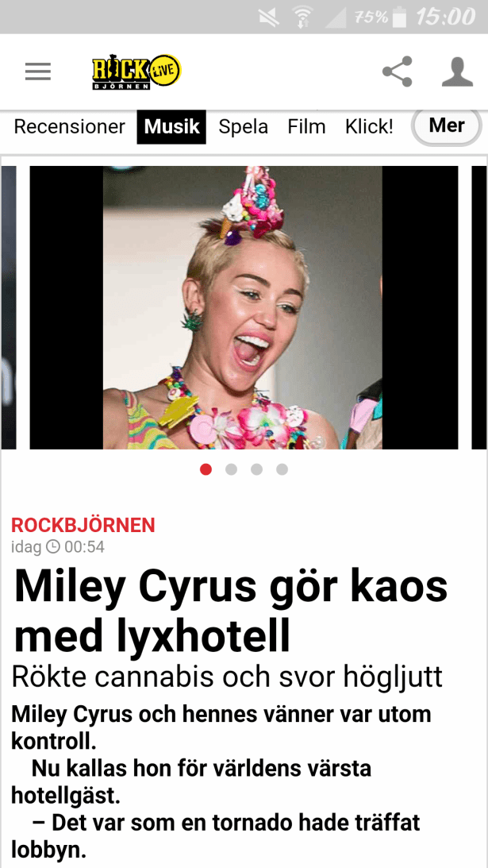Open the Recensioner tab

click(70, 127)
